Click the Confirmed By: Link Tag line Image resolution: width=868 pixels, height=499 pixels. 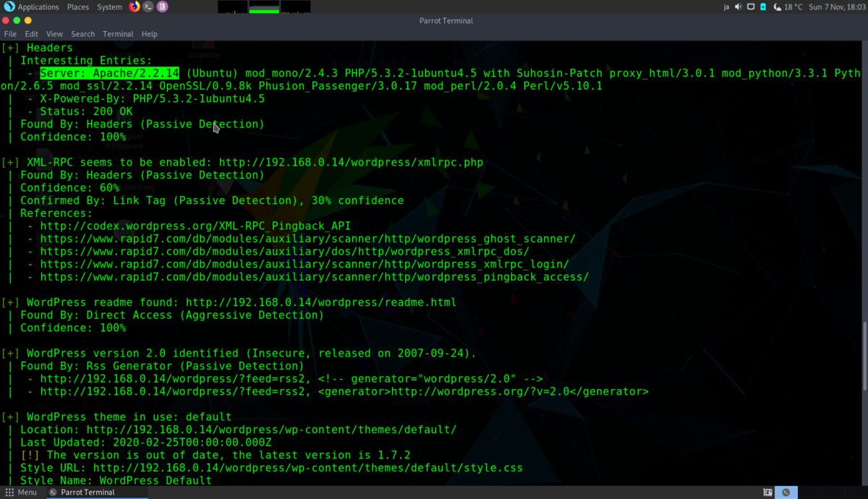pyautogui.click(x=212, y=200)
